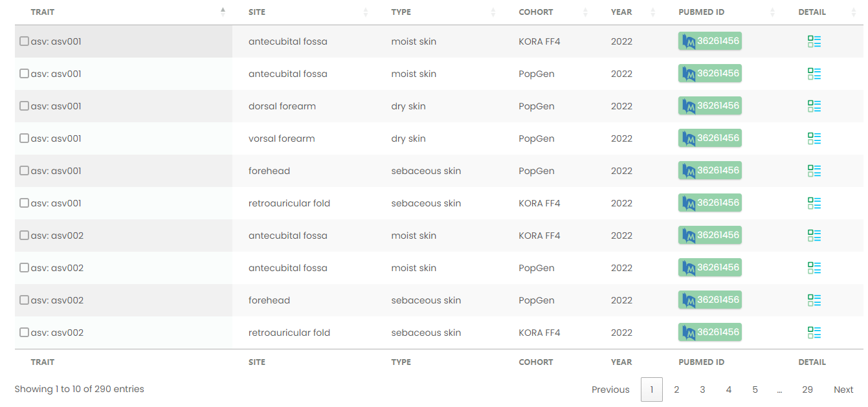Viewport: 868px width, 407px height.
Task: Sort by YEAR column header arrows
Action: click(652, 12)
